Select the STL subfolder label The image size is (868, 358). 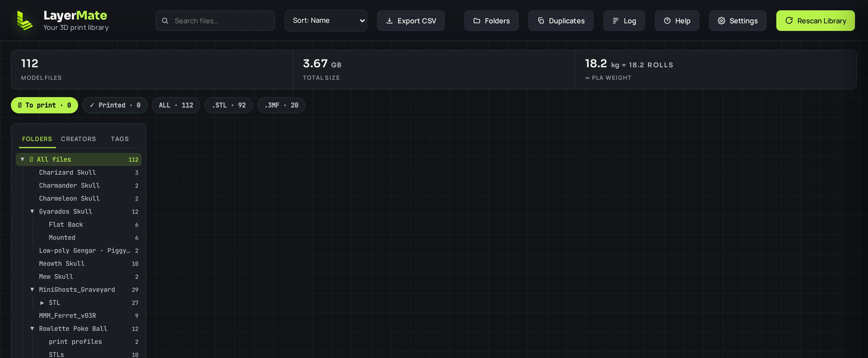click(55, 303)
